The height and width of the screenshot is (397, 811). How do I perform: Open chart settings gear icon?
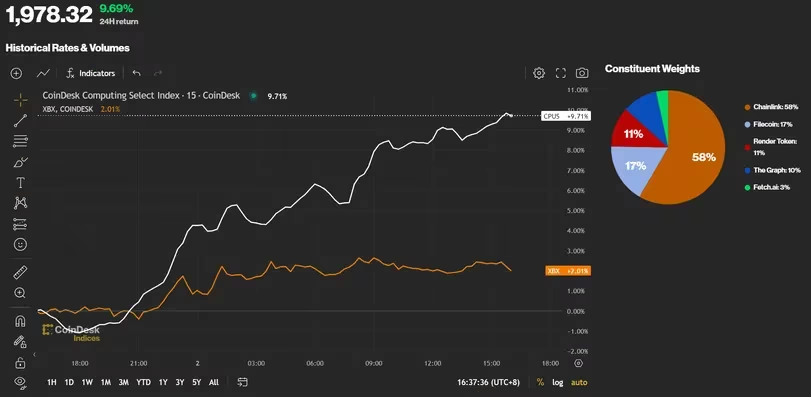pyautogui.click(x=539, y=73)
